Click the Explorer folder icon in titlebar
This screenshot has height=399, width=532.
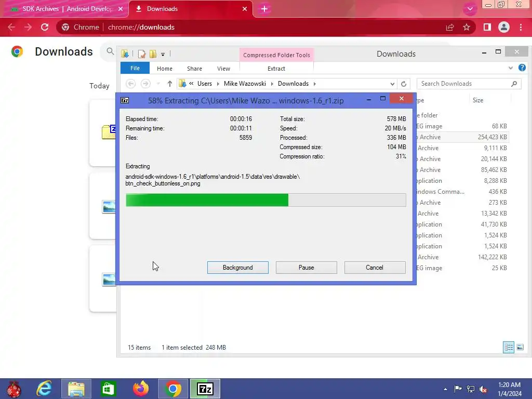[125, 54]
